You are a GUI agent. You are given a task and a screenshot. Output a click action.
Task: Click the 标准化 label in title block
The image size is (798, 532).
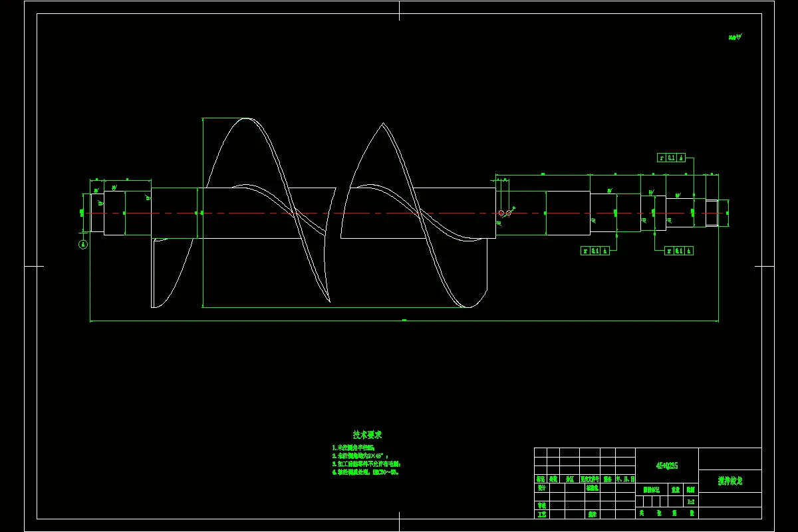tap(593, 487)
